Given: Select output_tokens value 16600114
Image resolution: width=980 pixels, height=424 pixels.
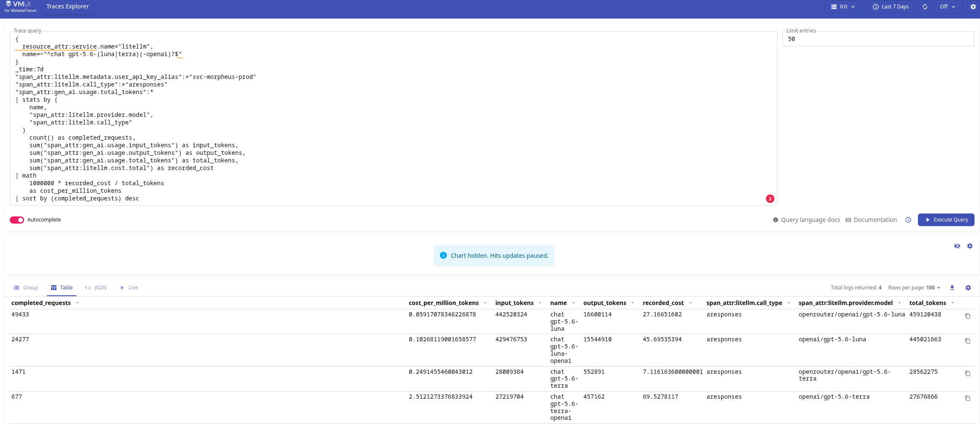Looking at the screenshot, I should (x=597, y=315).
